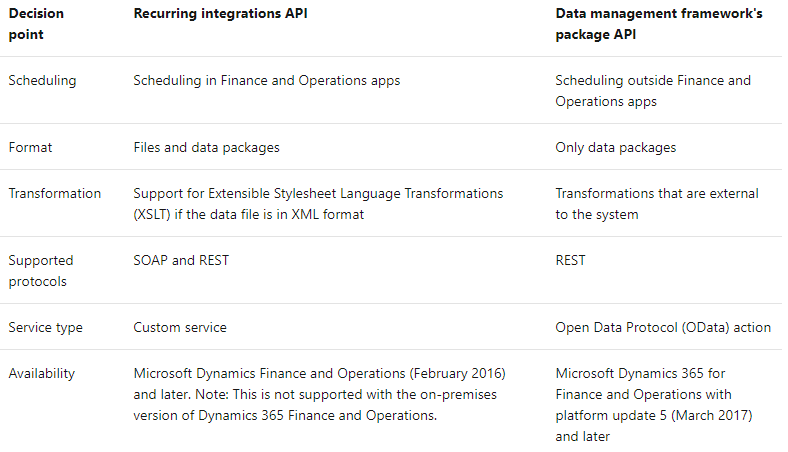Image resolution: width=788 pixels, height=452 pixels.
Task: Click 'Scheduling in Finance and Operations apps' cell
Action: [x=266, y=80]
